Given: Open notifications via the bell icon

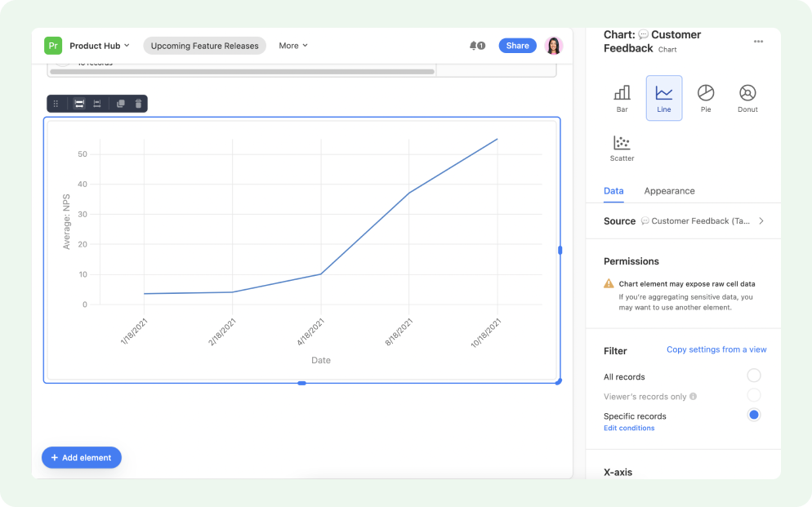Looking at the screenshot, I should coord(475,46).
